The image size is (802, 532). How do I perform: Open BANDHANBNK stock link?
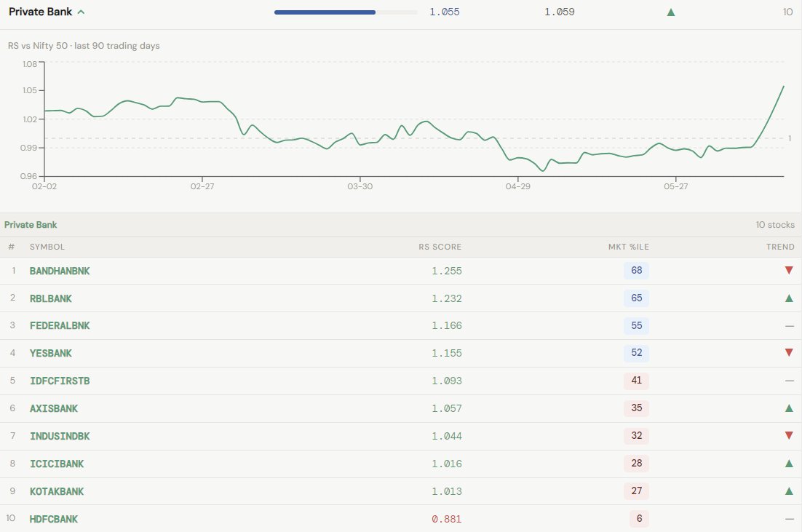coord(60,271)
